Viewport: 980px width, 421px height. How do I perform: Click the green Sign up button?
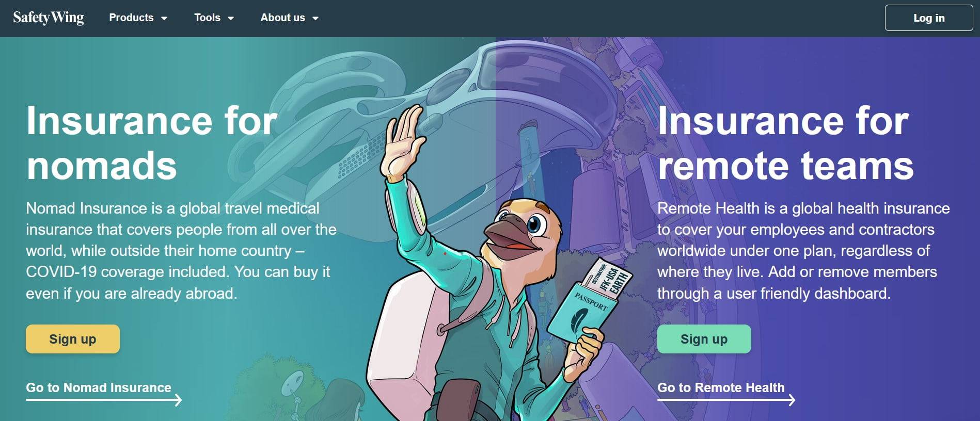(704, 339)
